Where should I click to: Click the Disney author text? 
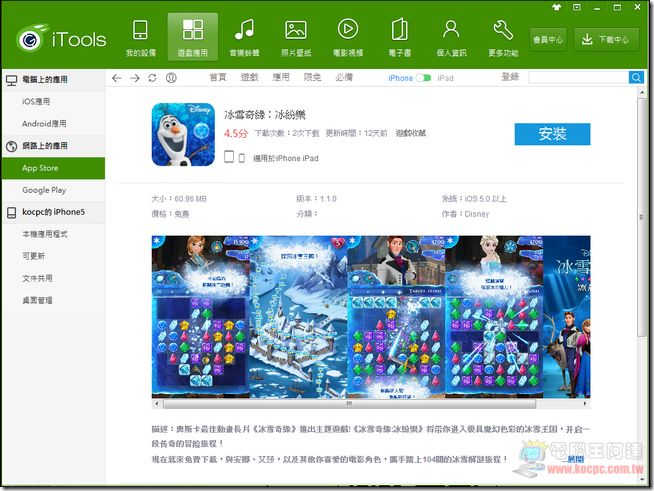pyautogui.click(x=477, y=214)
